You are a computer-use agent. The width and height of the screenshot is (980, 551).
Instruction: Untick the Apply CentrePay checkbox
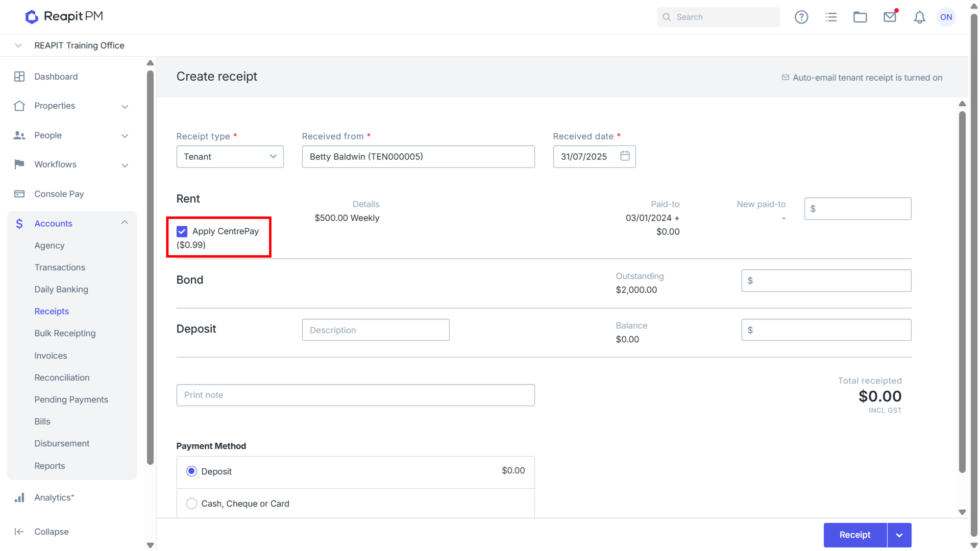click(x=182, y=231)
